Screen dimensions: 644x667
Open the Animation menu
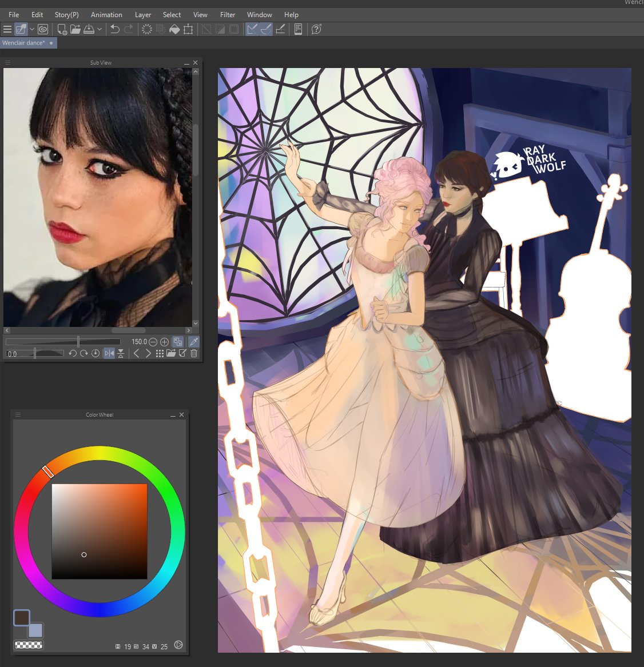click(106, 14)
